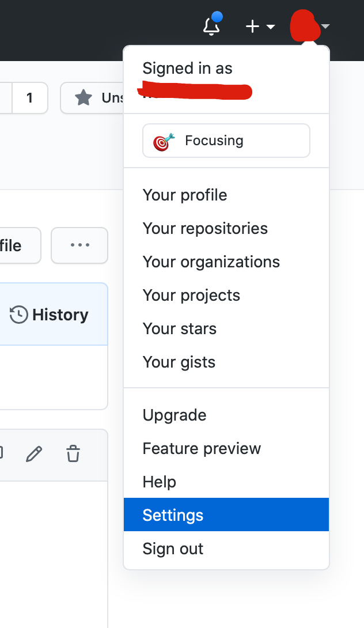Expand the caret beside the profile avatar
Image resolution: width=364 pixels, height=628 pixels.
point(326,27)
